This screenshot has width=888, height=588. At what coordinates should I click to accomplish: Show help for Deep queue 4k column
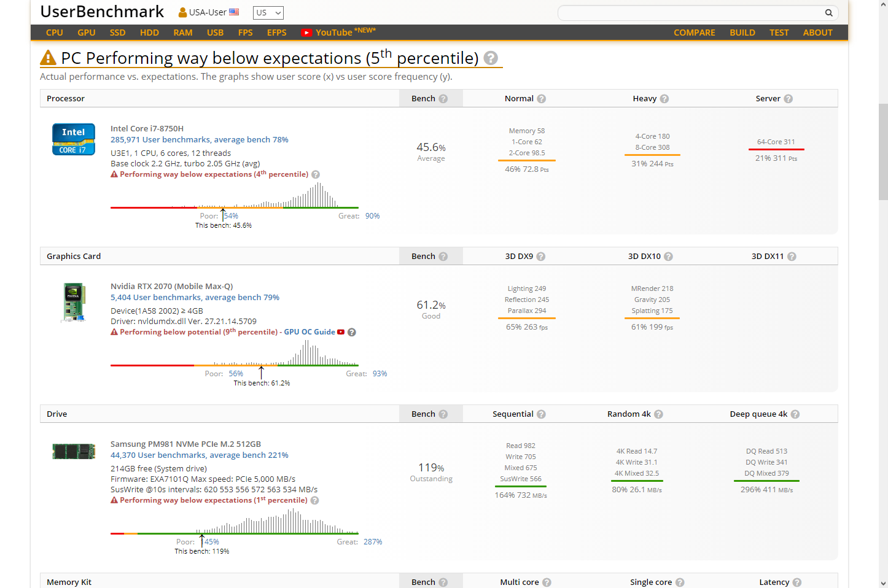coord(795,414)
